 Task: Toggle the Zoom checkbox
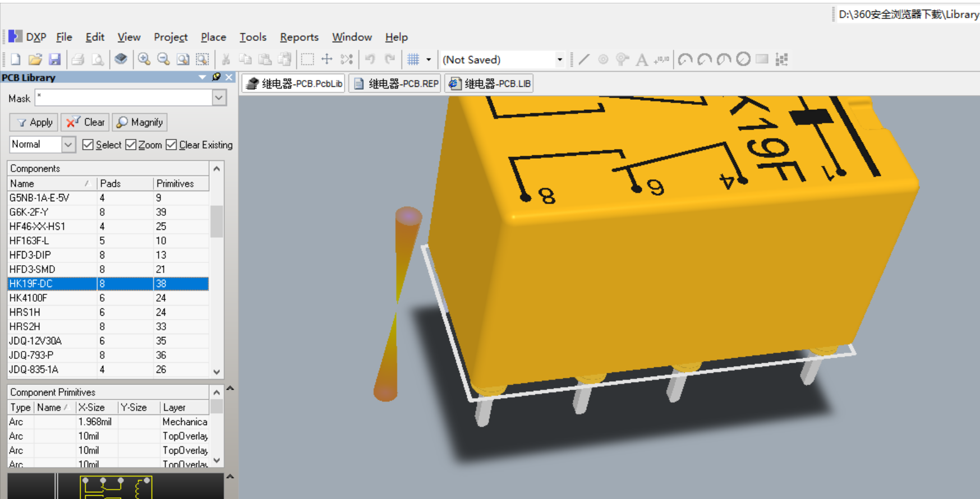point(131,145)
